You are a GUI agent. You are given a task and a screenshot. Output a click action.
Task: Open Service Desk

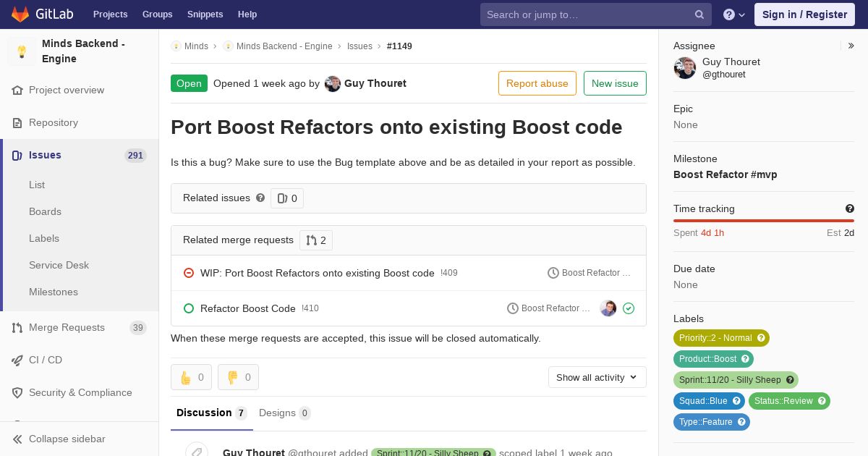tap(59, 266)
